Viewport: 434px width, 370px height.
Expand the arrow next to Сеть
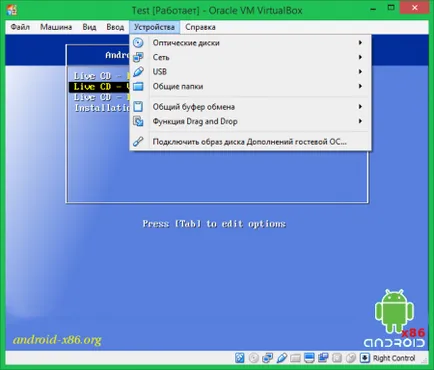click(360, 57)
